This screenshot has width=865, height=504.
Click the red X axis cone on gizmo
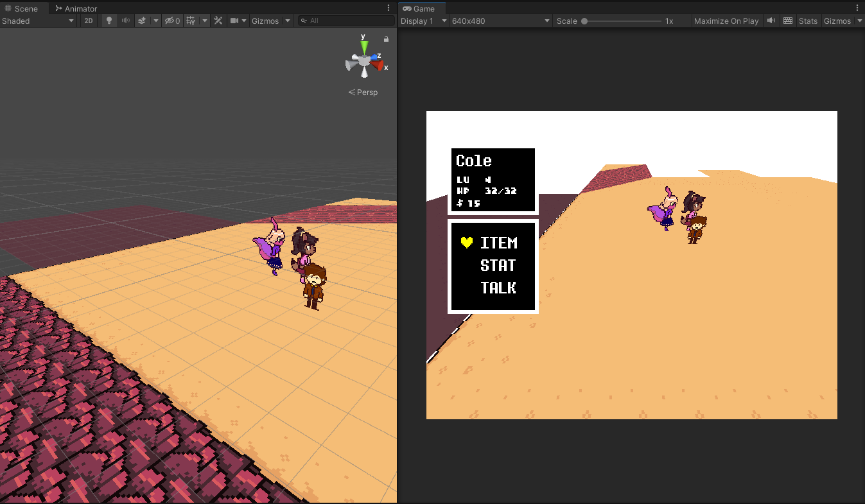[378, 65]
